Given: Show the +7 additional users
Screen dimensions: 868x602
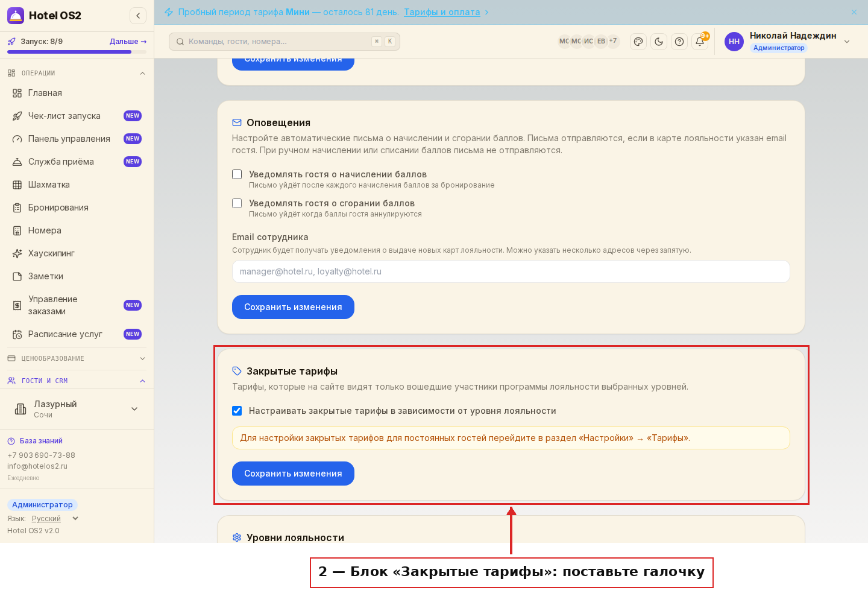Looking at the screenshot, I should (x=613, y=41).
